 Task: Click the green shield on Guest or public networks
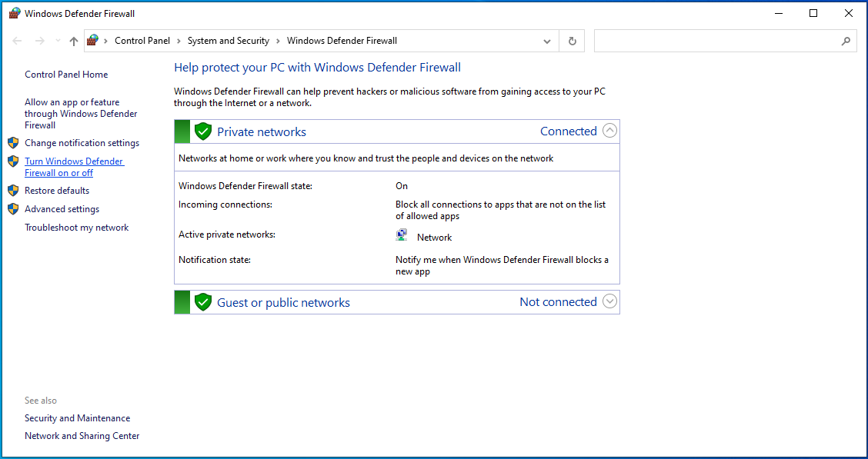(202, 301)
